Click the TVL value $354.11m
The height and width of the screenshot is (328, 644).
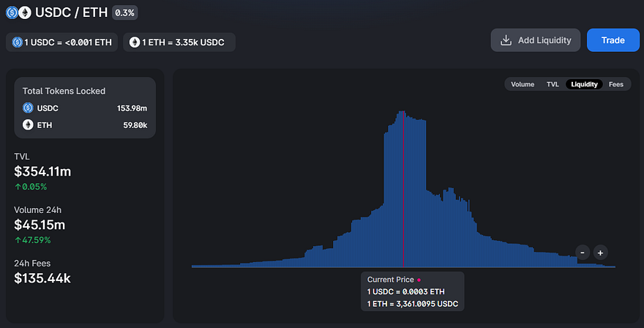(x=42, y=171)
